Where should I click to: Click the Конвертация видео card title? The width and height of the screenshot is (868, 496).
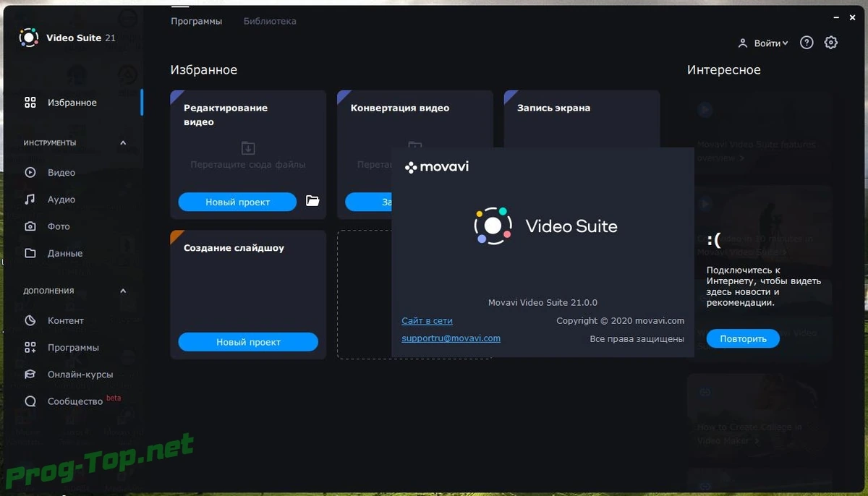click(x=400, y=108)
